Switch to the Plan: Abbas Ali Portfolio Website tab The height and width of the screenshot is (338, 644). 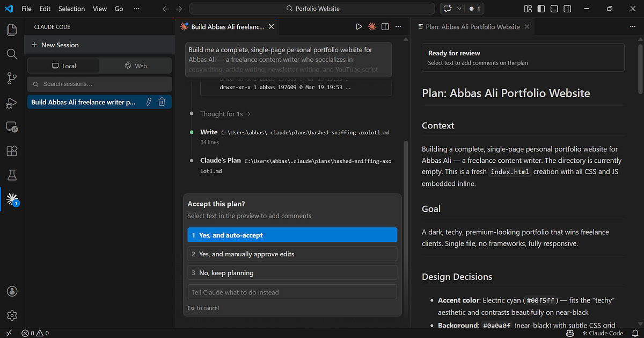[x=472, y=26]
